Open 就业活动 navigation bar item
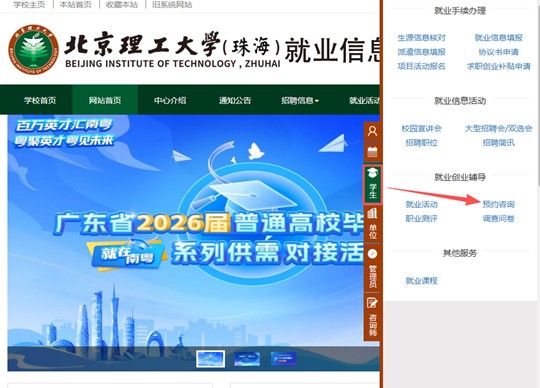The image size is (540, 388). 364,100
